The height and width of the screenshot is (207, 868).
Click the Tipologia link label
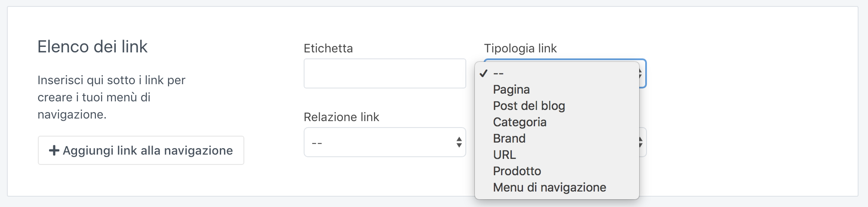(520, 48)
